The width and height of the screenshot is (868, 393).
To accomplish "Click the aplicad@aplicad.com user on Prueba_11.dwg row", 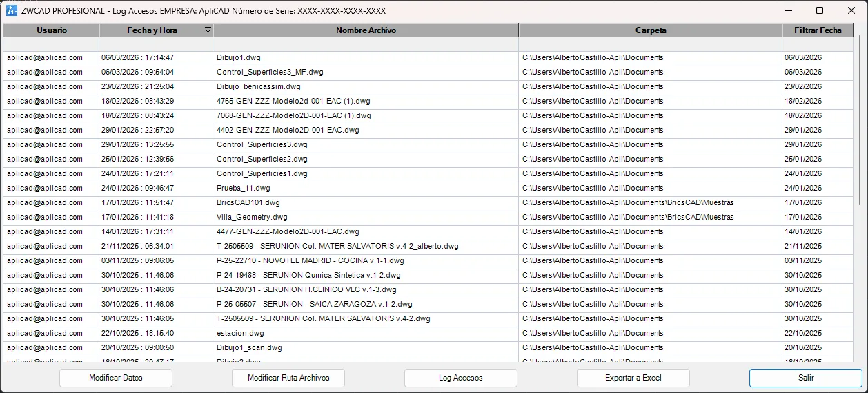I will 45,188.
